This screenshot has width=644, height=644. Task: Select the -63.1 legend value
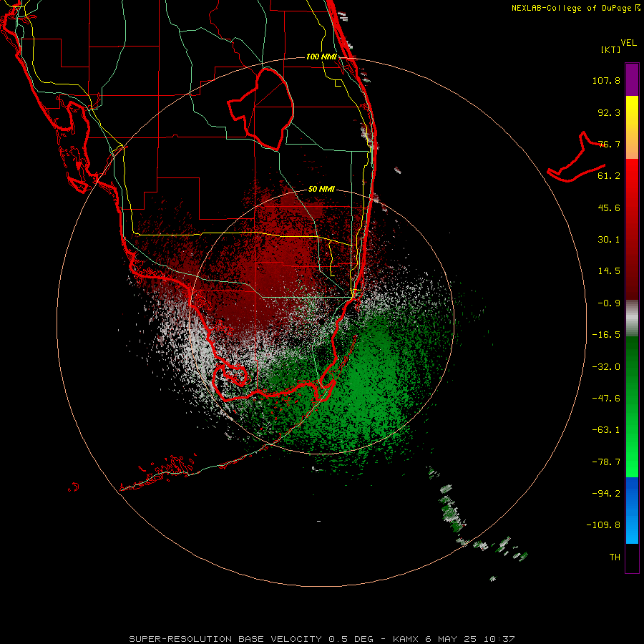click(606, 430)
